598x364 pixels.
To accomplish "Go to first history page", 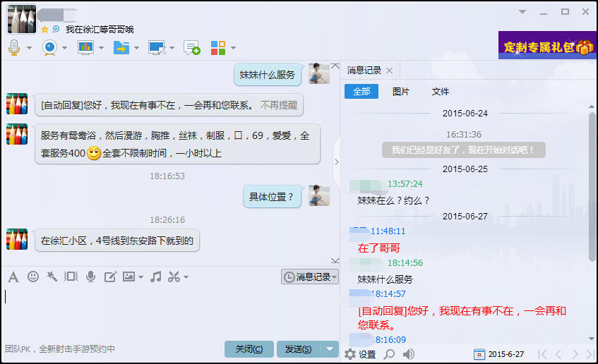I will (x=543, y=354).
